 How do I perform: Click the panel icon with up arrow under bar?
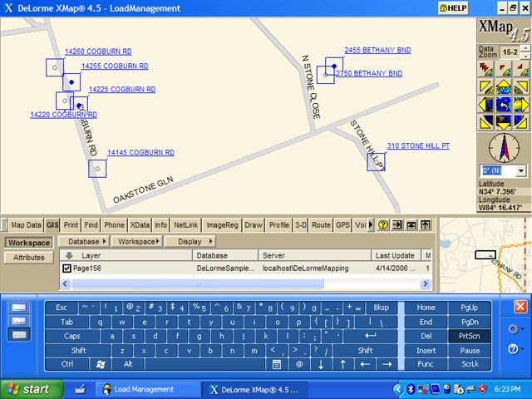pyautogui.click(x=411, y=224)
